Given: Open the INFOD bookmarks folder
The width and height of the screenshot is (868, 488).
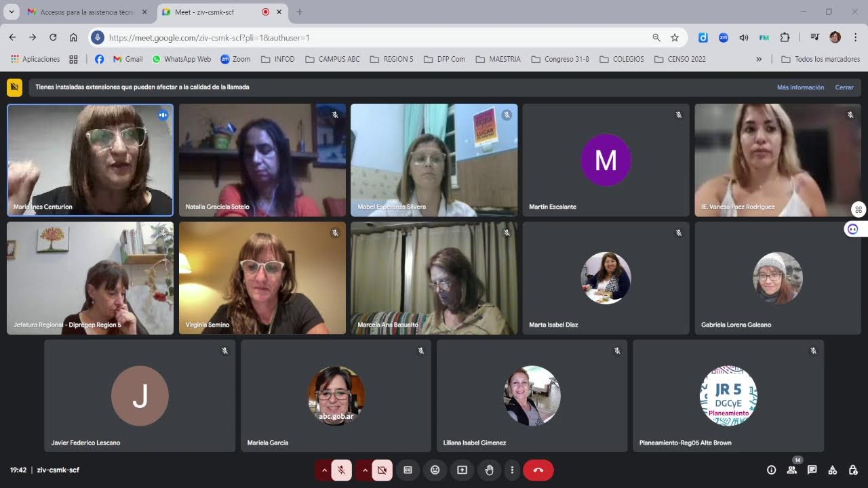Looking at the screenshot, I should [x=278, y=59].
